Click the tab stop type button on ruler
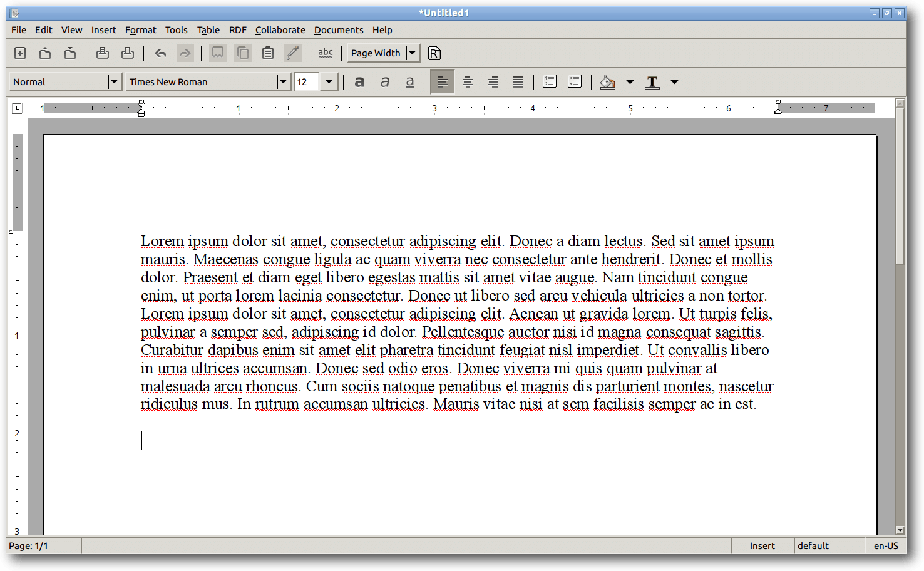The width and height of the screenshot is (924, 571). pos(17,108)
